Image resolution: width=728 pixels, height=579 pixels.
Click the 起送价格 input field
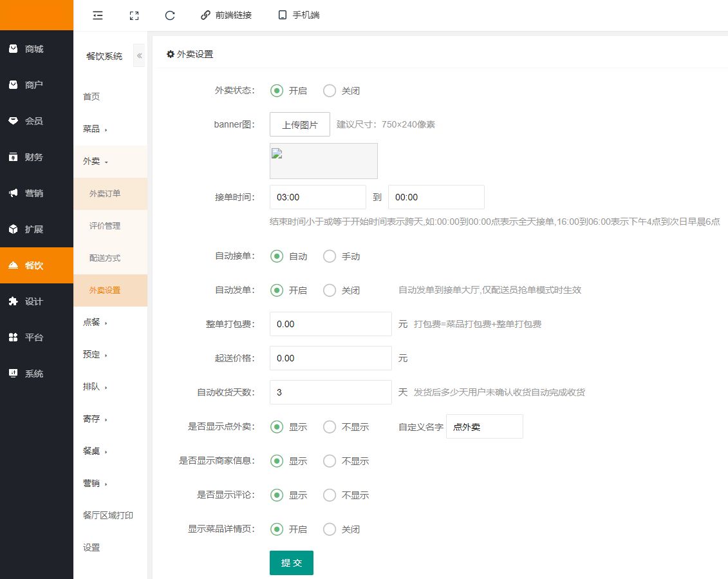(x=330, y=358)
